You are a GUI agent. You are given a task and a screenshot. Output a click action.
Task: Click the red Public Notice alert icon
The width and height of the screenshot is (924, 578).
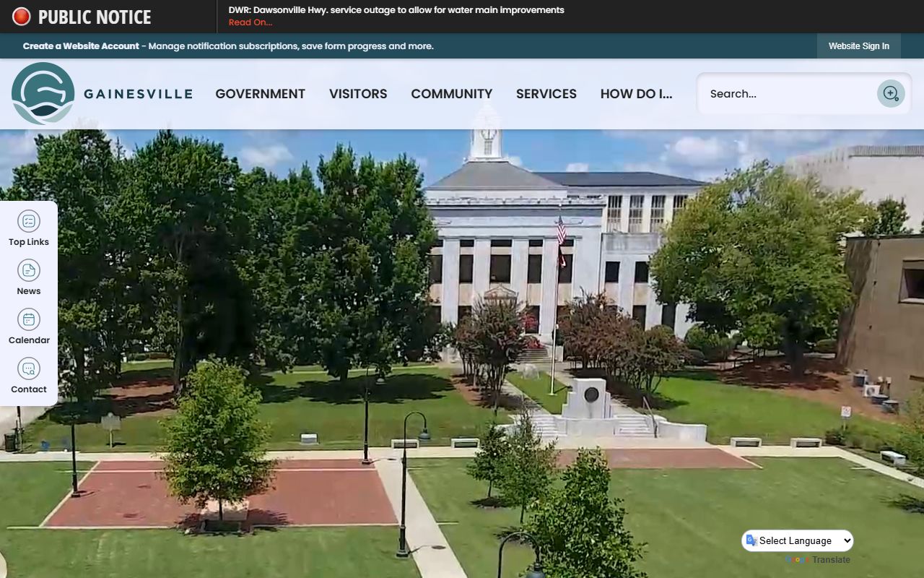(21, 17)
